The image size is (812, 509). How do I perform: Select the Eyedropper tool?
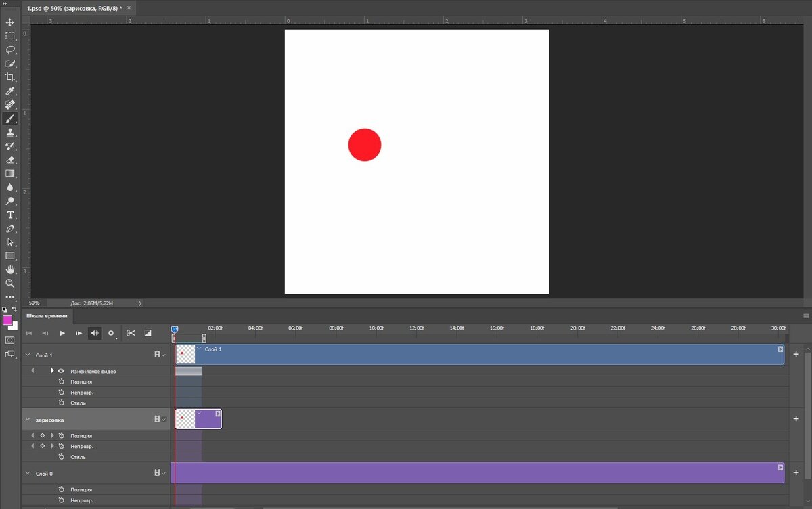coord(10,91)
